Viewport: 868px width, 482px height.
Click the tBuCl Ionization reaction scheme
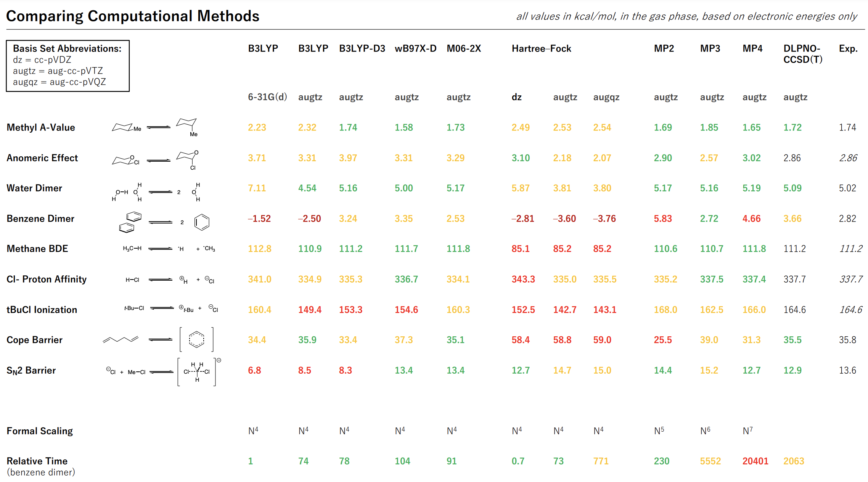point(171,308)
